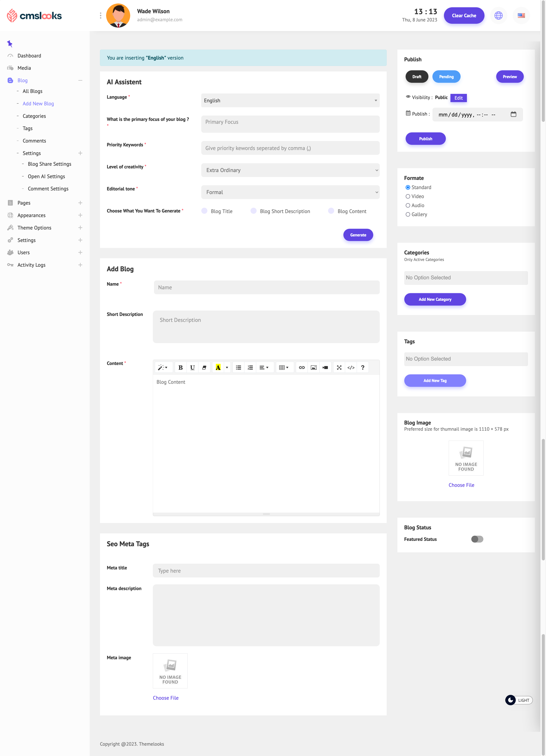Viewport: 546px width, 756px height.
Task: Select the Bold formatting icon in content editor
Action: (180, 367)
